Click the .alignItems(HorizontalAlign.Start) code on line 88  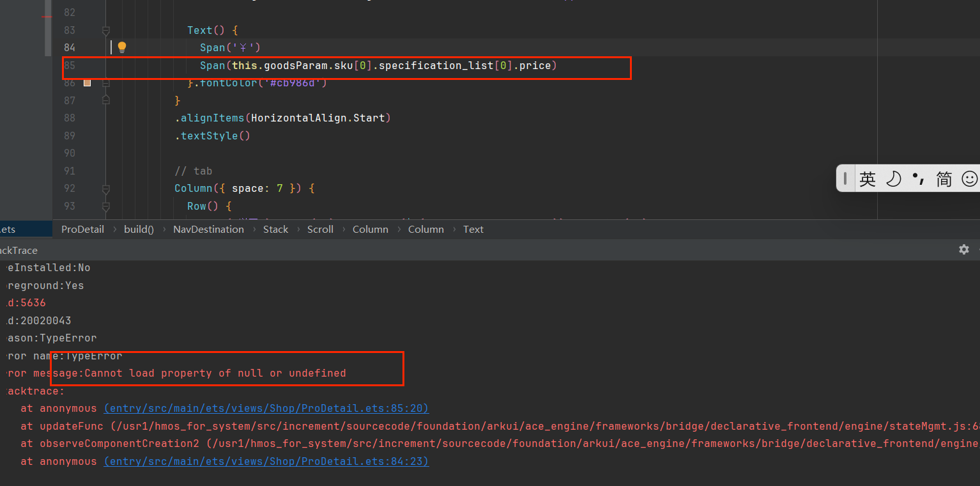pyautogui.click(x=282, y=118)
